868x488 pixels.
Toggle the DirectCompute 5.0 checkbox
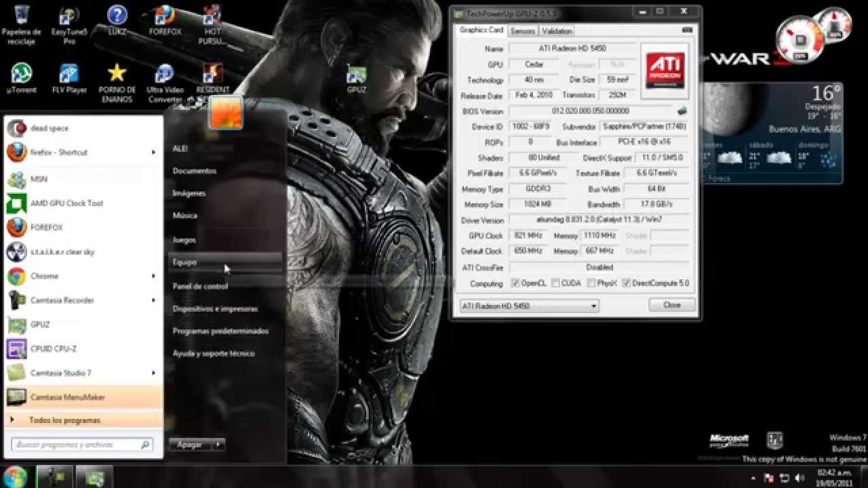pos(627,283)
